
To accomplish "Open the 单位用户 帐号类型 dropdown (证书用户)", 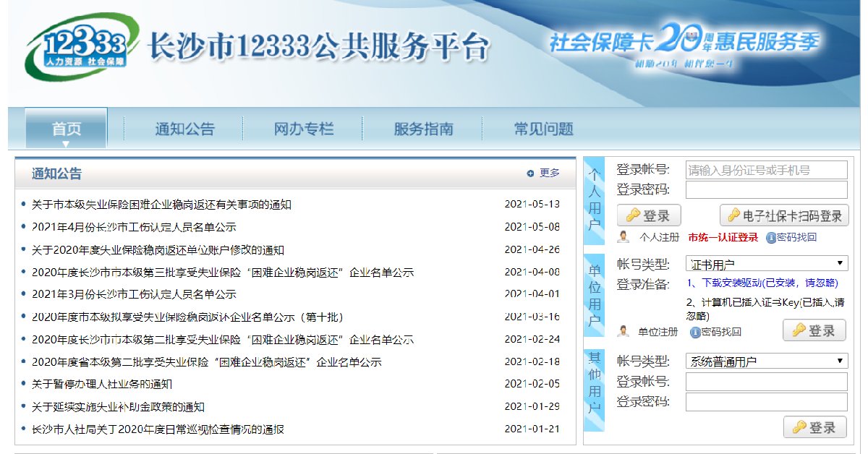I will [x=766, y=264].
